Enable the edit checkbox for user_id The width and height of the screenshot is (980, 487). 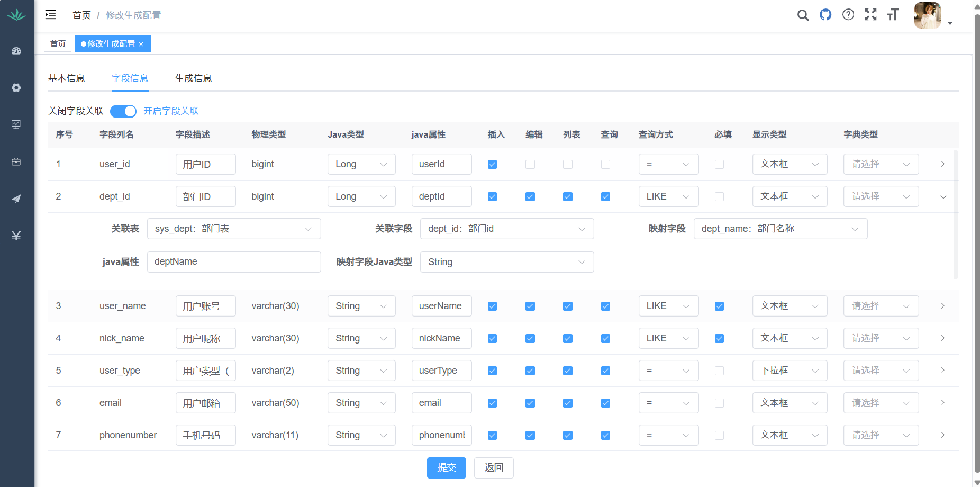click(530, 165)
